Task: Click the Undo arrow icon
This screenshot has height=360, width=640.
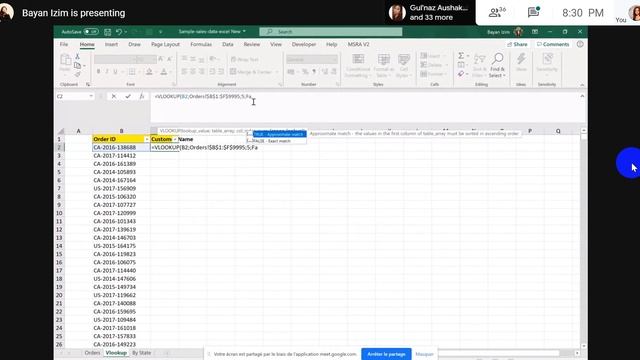Action: point(119,31)
